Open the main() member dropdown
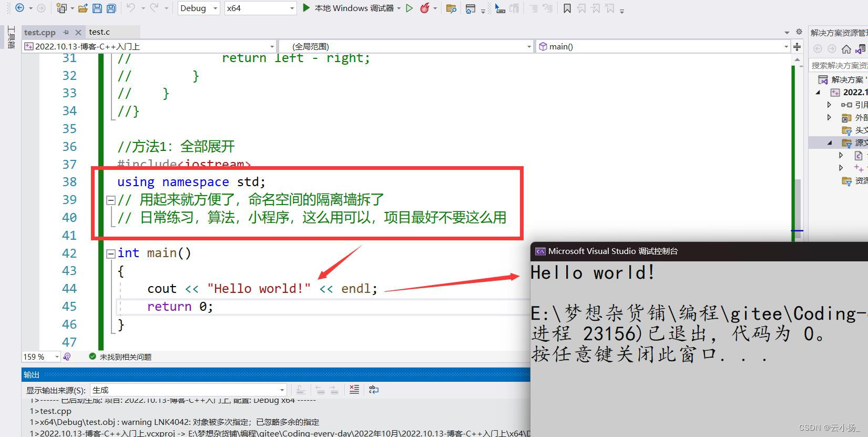Image resolution: width=868 pixels, height=437 pixels. tap(663, 46)
